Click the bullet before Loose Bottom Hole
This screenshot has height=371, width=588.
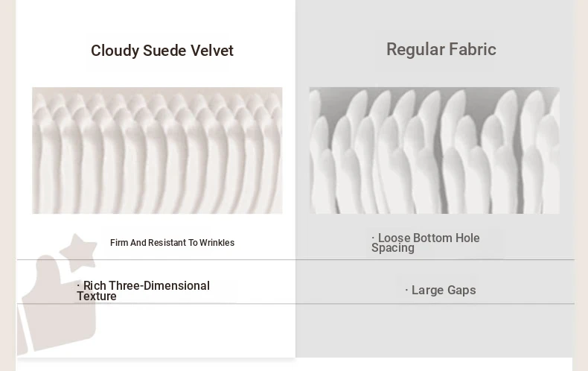coord(373,238)
